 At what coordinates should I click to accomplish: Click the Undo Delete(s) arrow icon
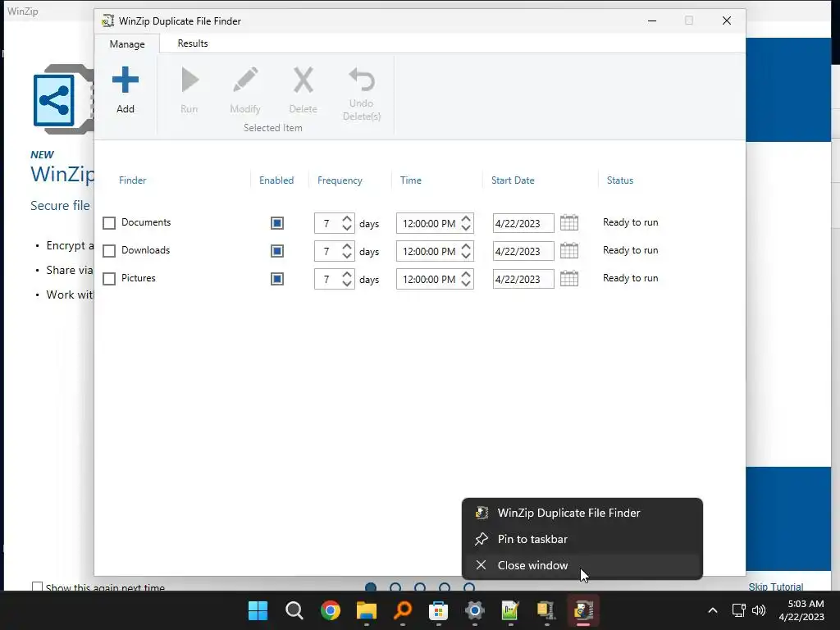pos(362,80)
